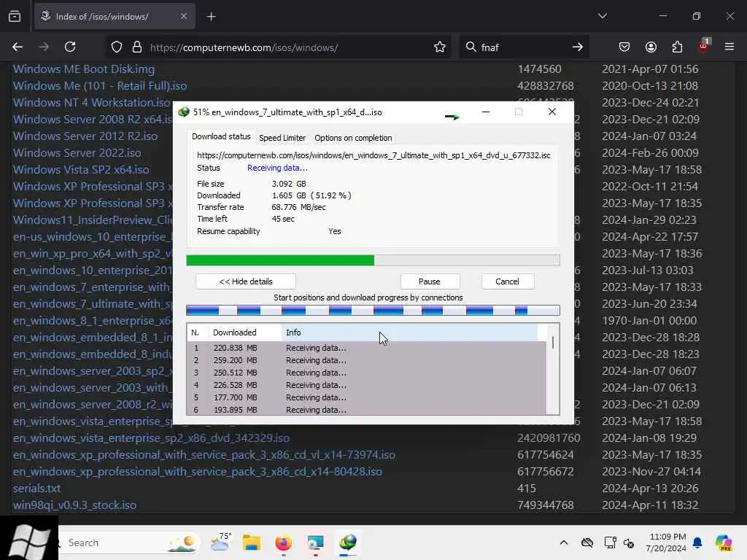
Task: Select connection row 3 with 250.512 MB
Action: (366, 373)
